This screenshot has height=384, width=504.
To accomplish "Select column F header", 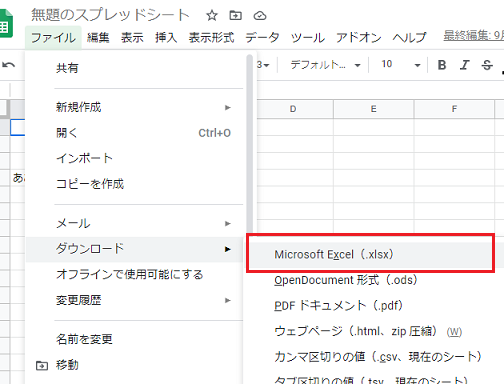I will (454, 109).
